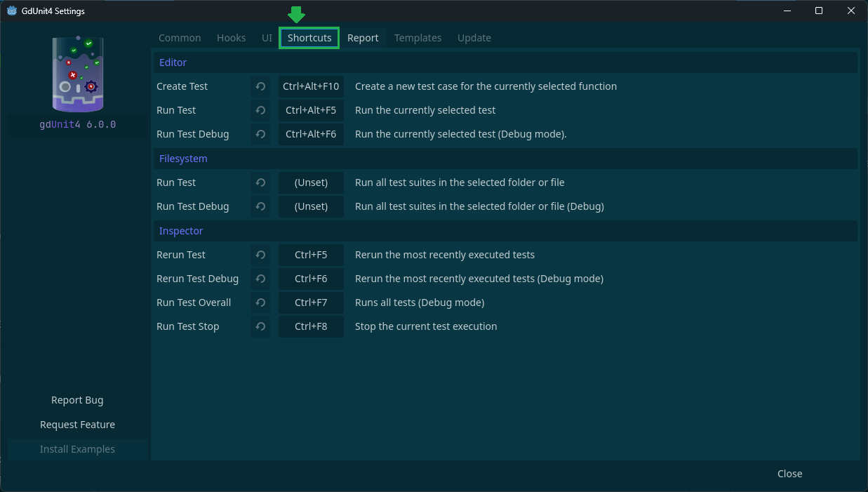Image resolution: width=868 pixels, height=492 pixels.
Task: Reset the Run Test Debug editor shortcut
Action: 260,134
